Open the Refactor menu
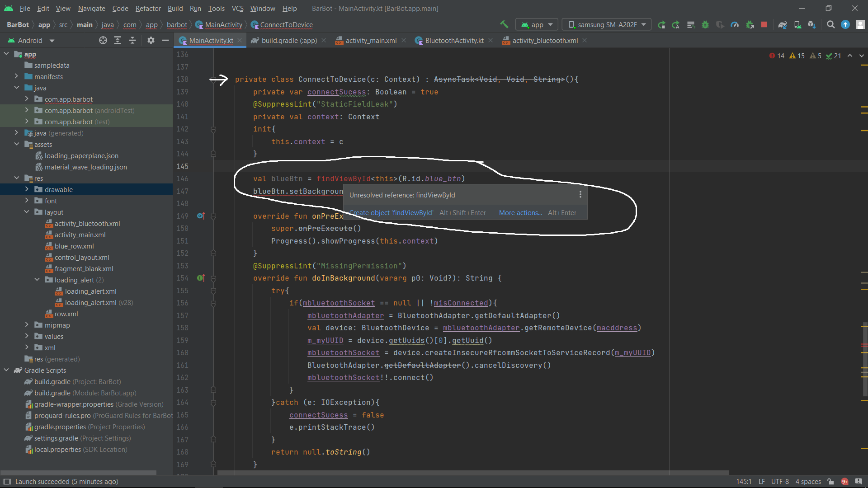 [x=148, y=8]
